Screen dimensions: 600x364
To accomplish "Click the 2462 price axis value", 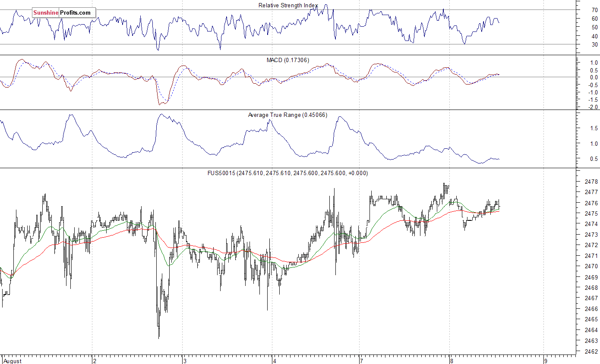I will pos(591,351).
